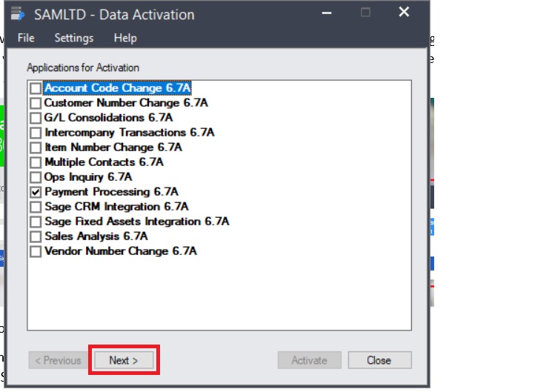Tick Sage Fixed Assets Integration 6.7A checkbox
This screenshot has height=392, width=549.
pos(36,222)
